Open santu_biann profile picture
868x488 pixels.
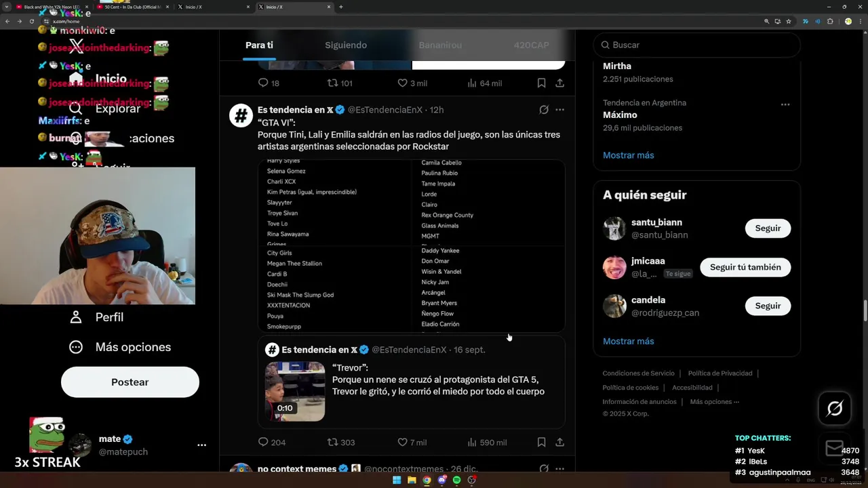pyautogui.click(x=614, y=228)
